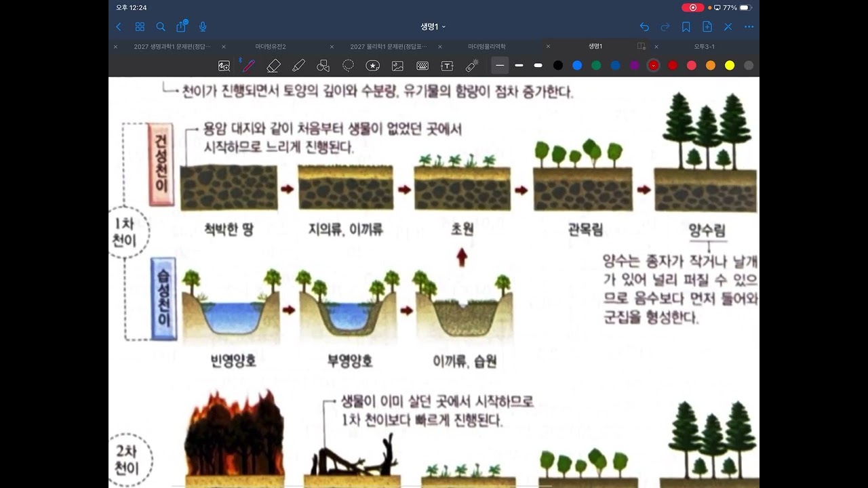The height and width of the screenshot is (488, 868).
Task: Close the 생명1 tab
Action: click(548, 47)
